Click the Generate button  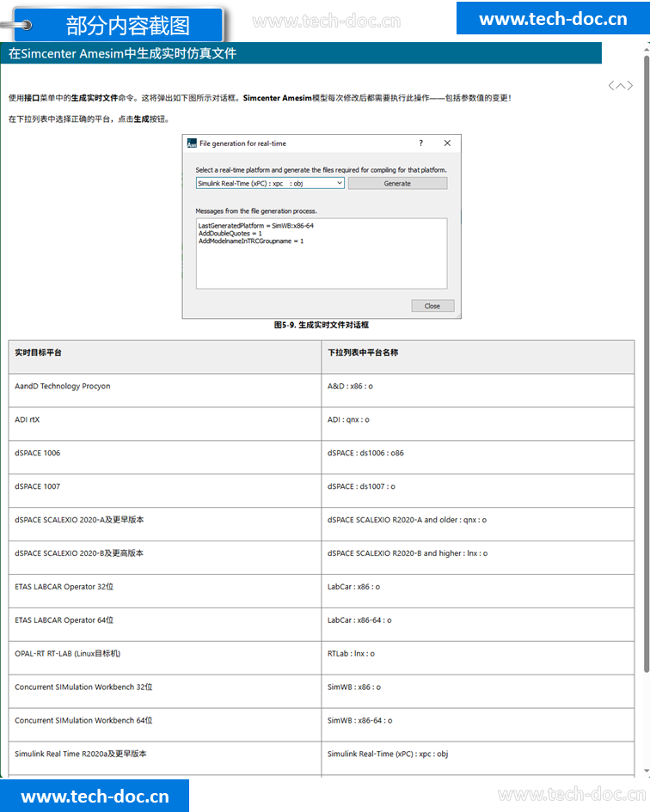click(x=397, y=183)
